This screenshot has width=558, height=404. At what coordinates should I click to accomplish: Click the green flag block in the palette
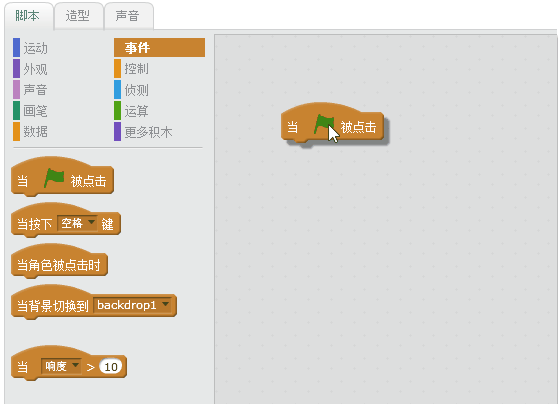click(63, 177)
